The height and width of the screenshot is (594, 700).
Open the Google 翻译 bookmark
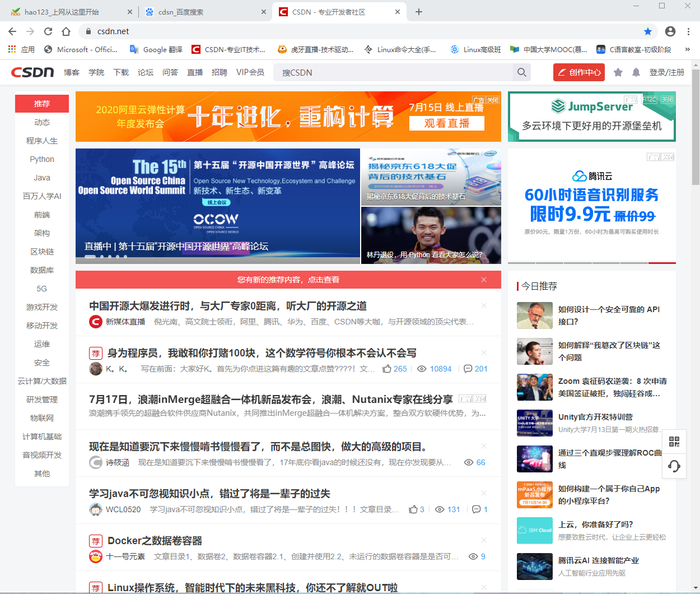[x=156, y=49]
